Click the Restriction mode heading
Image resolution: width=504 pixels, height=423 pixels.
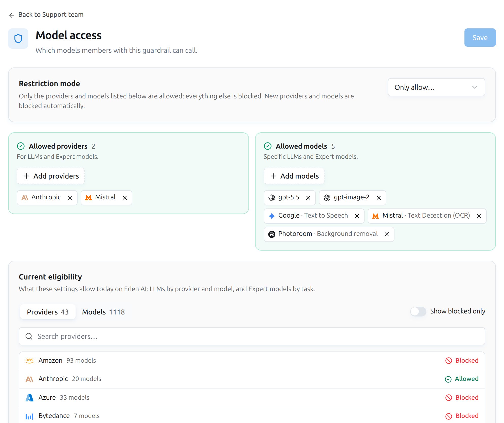[x=49, y=84]
